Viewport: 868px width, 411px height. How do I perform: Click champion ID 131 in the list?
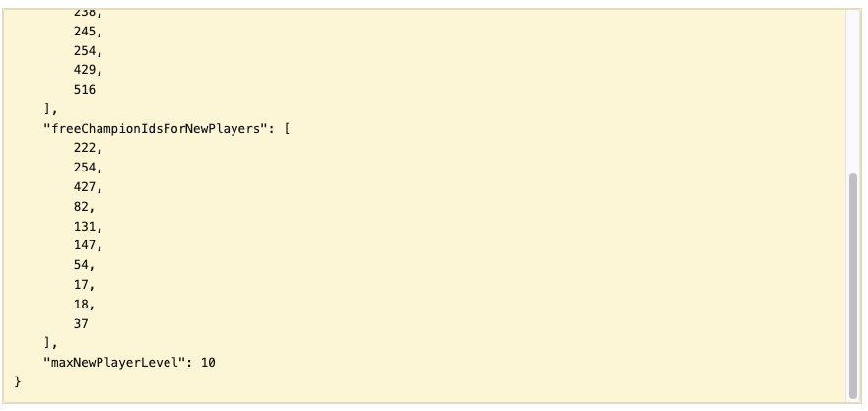click(86, 227)
